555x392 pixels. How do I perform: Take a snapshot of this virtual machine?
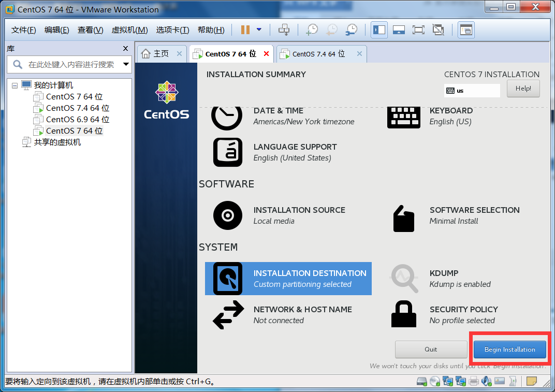[312, 30]
